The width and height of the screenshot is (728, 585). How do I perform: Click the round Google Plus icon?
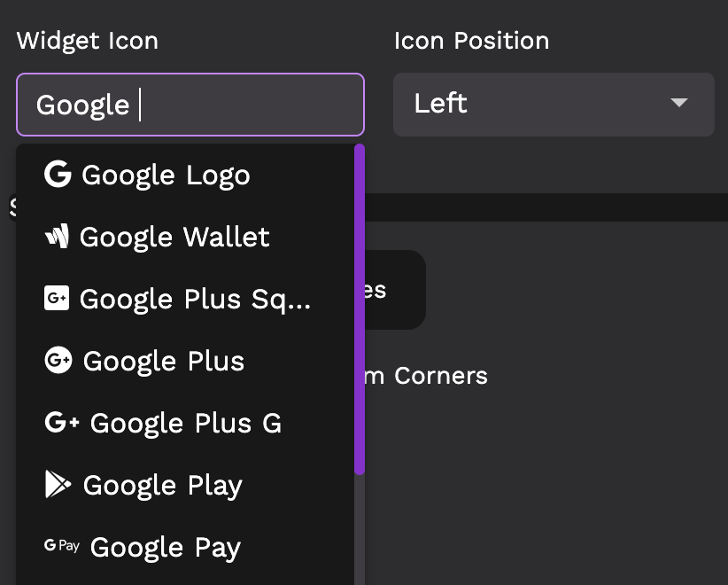pos(58,361)
